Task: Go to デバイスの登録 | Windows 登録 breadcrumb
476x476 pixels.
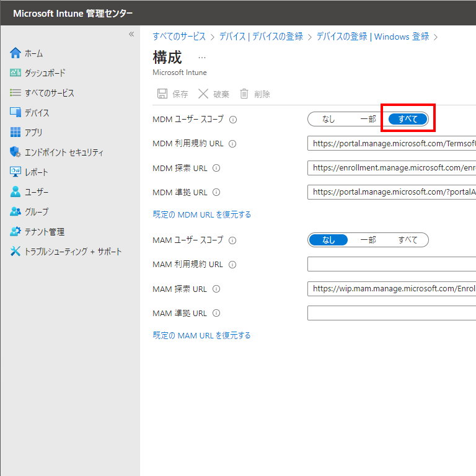Action: 372,37
